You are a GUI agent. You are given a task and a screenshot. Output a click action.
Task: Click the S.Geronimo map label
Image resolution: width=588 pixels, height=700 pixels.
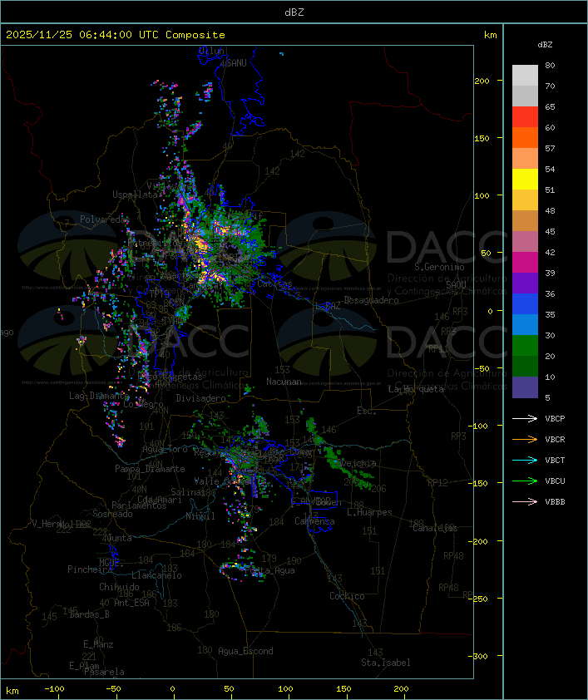[439, 267]
